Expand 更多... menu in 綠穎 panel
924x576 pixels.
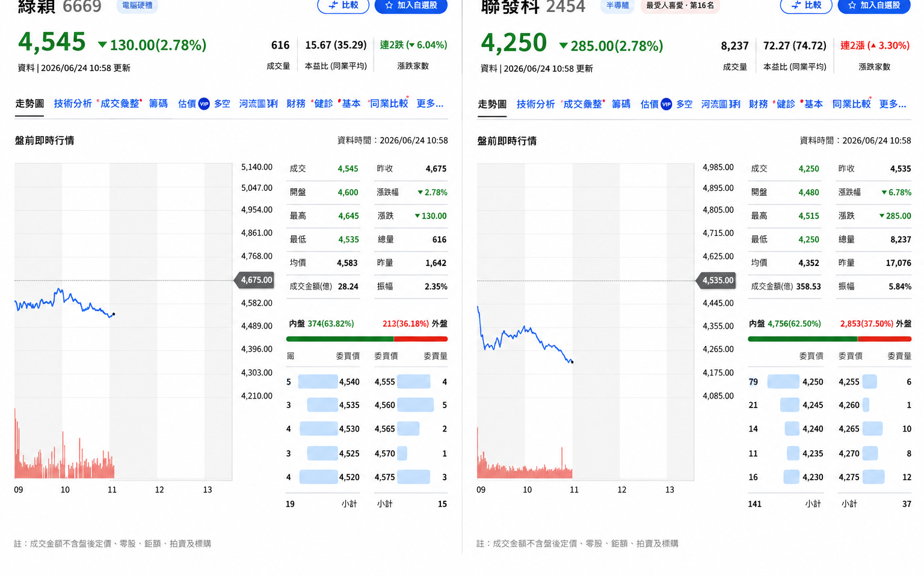[x=430, y=104]
